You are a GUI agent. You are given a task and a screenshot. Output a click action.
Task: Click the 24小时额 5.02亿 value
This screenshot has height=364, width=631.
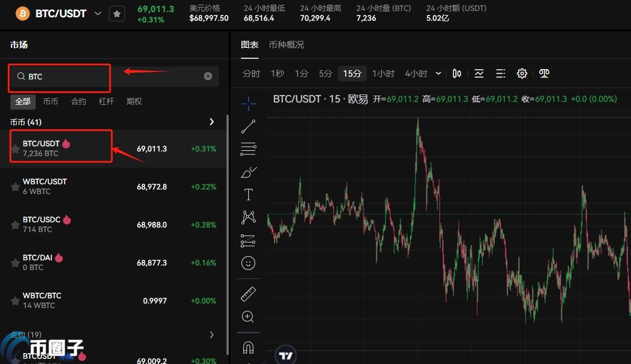[437, 18]
